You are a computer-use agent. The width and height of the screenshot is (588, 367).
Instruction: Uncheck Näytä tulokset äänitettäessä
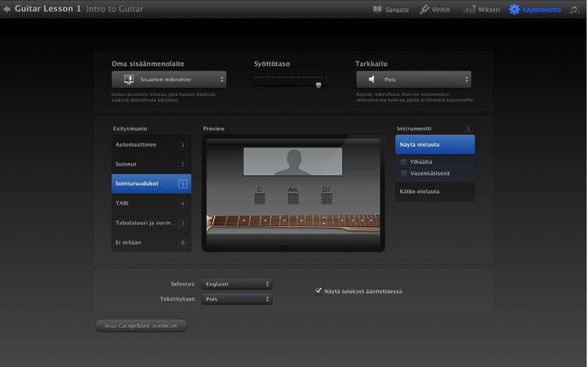[318, 291]
